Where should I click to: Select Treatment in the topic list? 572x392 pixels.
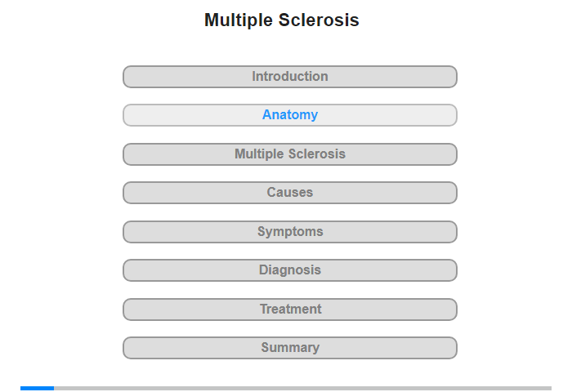289,310
